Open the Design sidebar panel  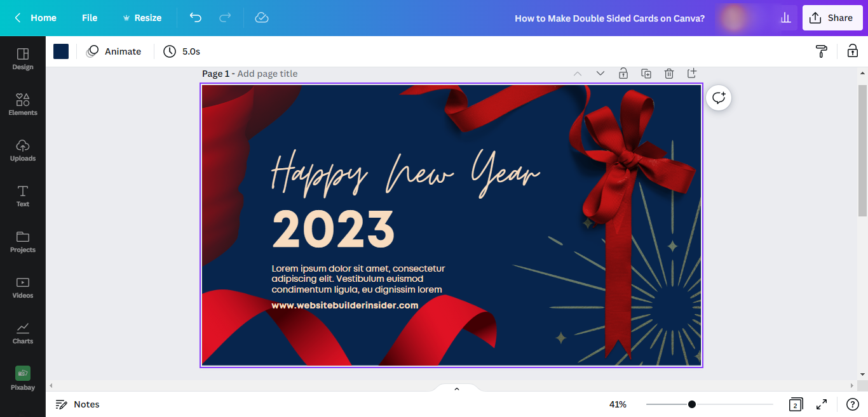(23, 59)
